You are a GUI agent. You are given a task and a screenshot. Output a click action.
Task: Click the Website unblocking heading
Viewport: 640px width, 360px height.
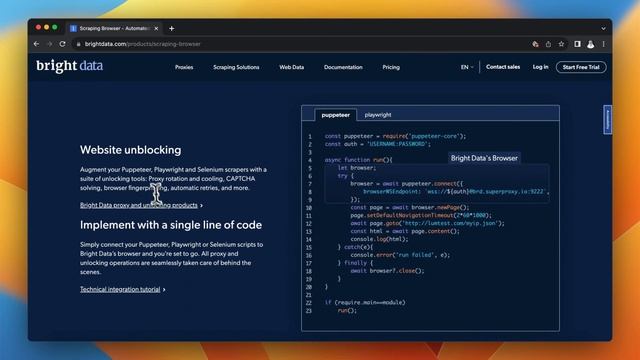pos(131,150)
